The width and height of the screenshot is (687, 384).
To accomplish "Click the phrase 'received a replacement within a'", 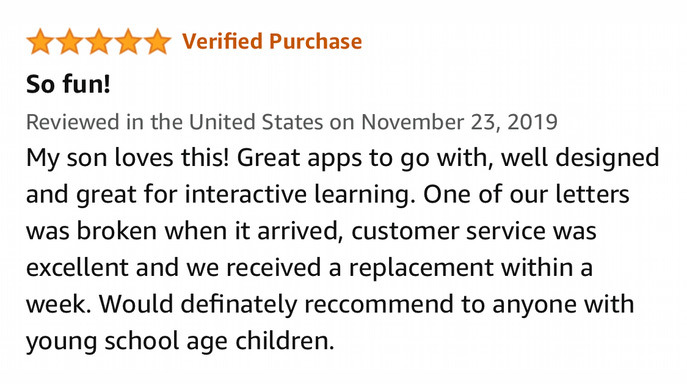I will 409,268.
